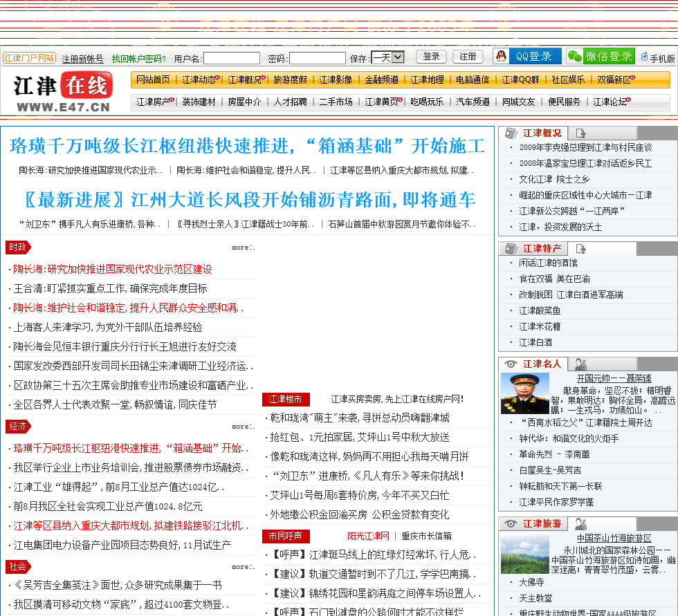This screenshot has width=678, height=616.
Task: Click the 注册 button
Action: [x=468, y=57]
